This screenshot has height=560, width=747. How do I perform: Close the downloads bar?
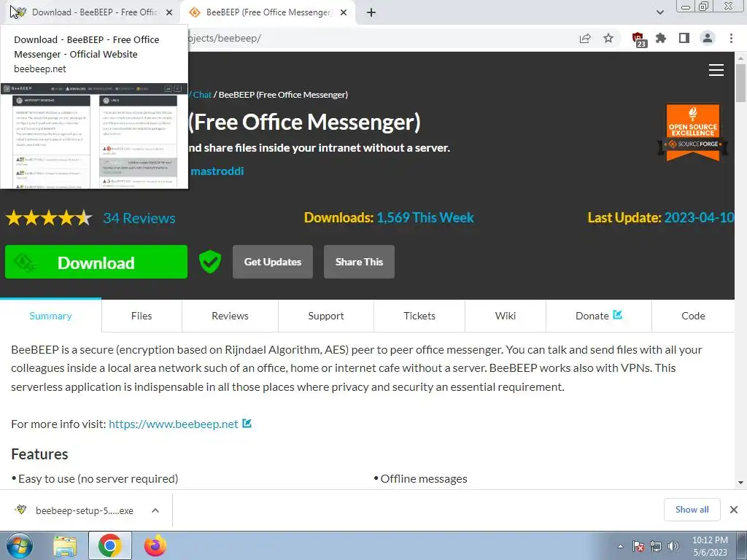point(734,510)
